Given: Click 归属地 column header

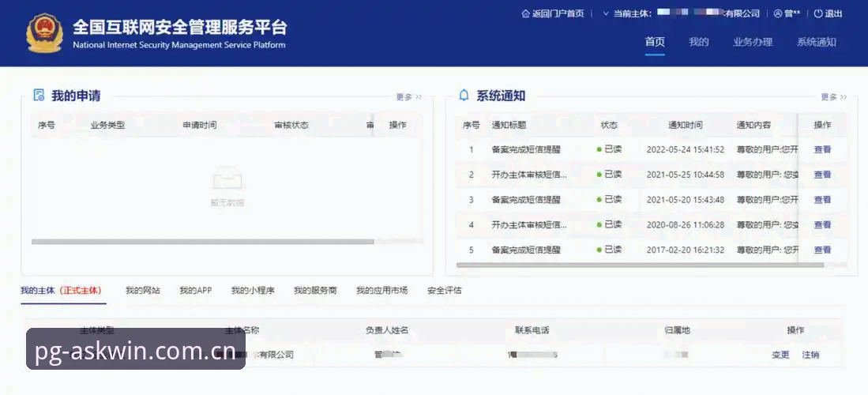Looking at the screenshot, I should (x=678, y=330).
